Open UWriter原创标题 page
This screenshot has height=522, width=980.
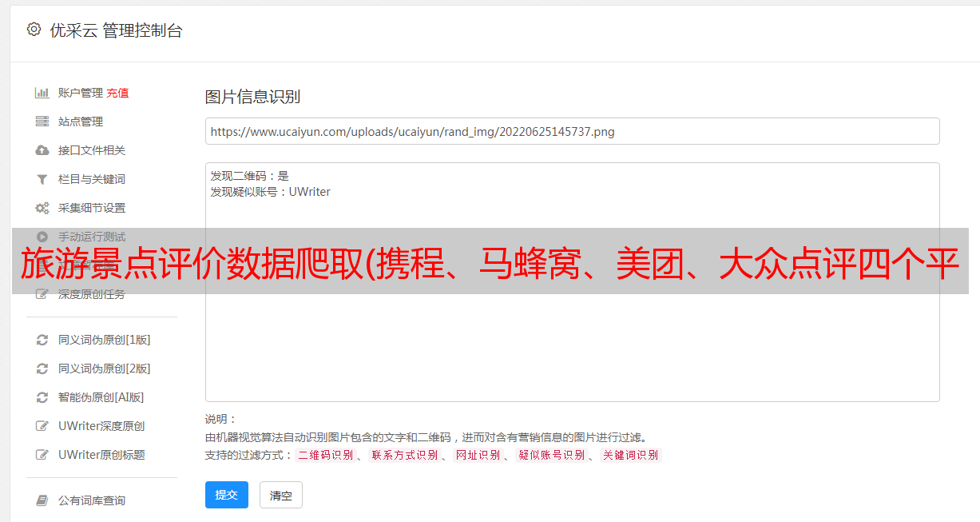(101, 455)
